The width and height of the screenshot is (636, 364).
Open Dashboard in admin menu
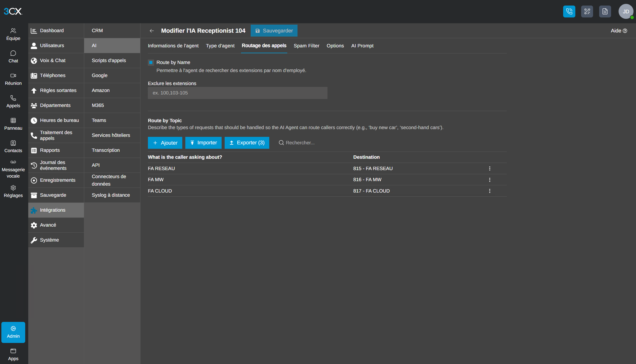pos(56,31)
